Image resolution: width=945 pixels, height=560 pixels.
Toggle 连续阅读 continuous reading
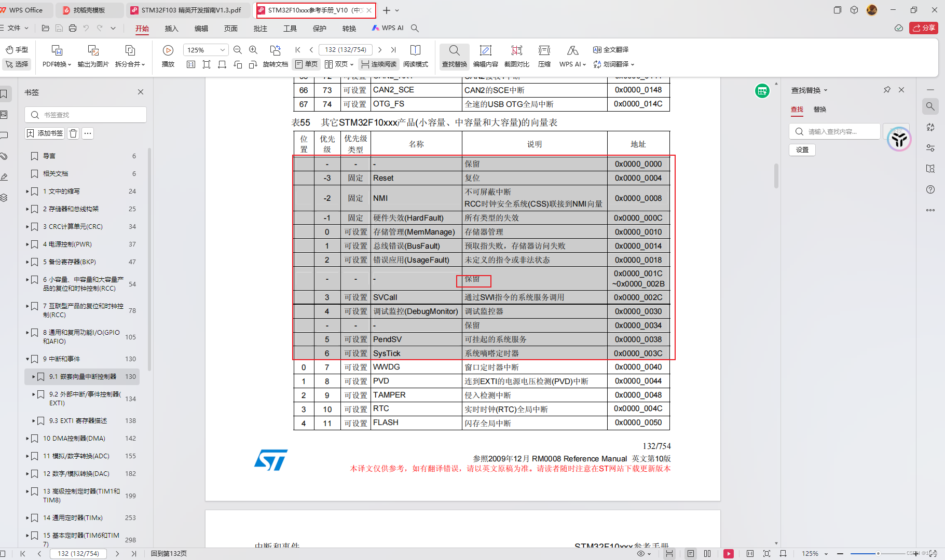tap(379, 64)
